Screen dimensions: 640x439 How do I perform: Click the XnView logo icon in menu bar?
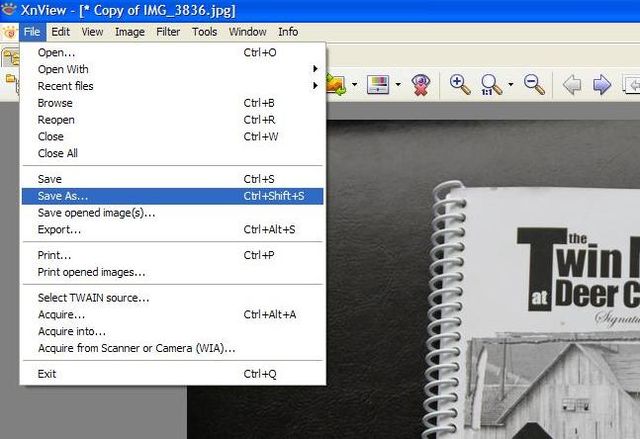coord(9,32)
